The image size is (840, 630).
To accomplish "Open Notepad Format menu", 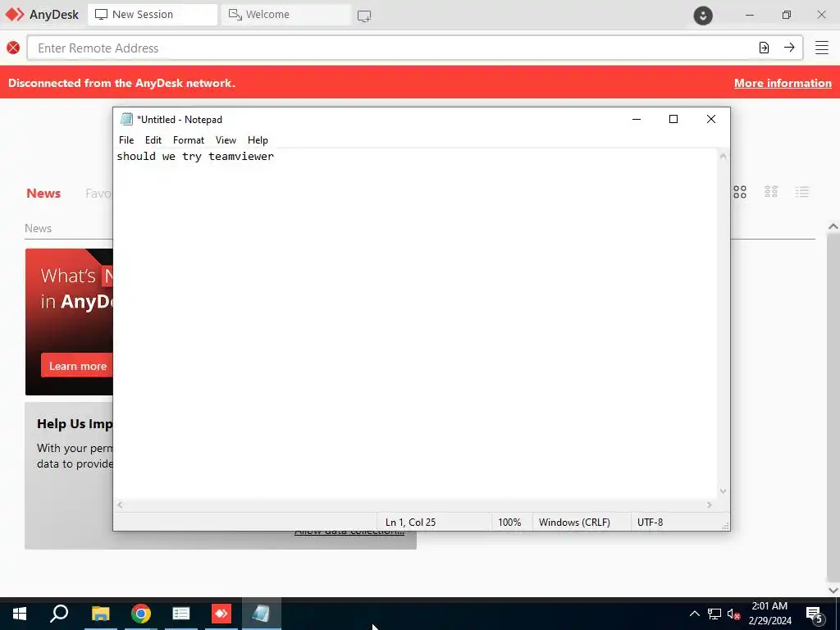I will click(x=189, y=139).
